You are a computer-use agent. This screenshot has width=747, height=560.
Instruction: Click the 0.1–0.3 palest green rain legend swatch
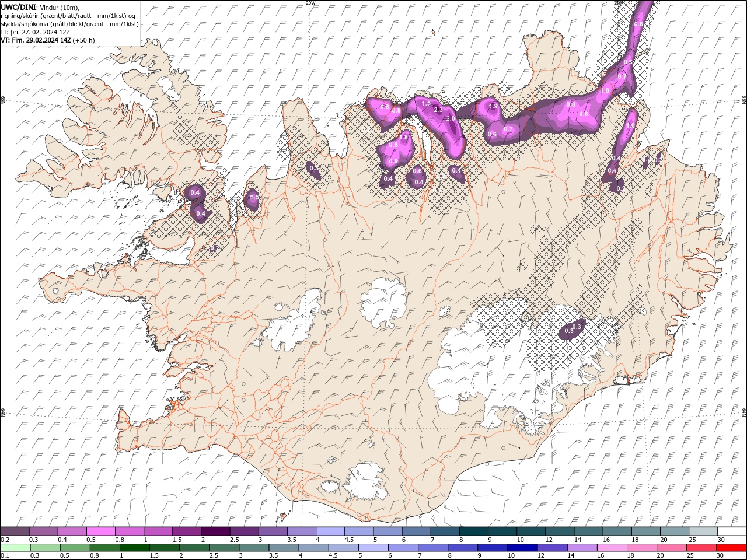pos(16,548)
